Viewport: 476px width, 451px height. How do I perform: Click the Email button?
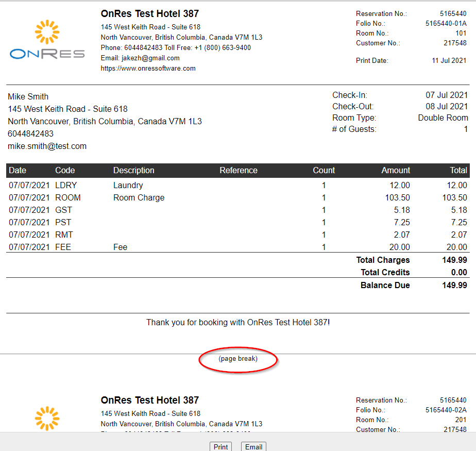[x=253, y=447]
